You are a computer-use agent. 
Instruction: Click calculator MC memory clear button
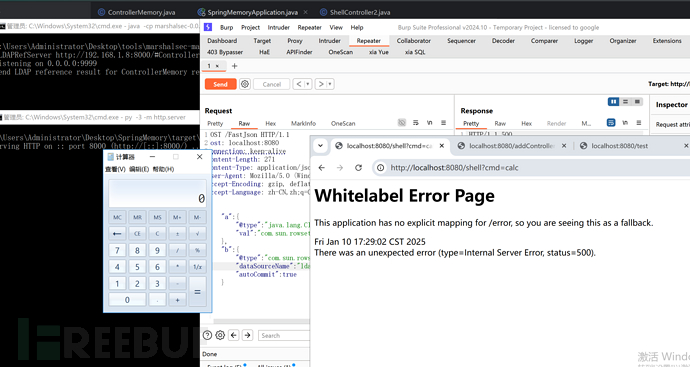117,217
